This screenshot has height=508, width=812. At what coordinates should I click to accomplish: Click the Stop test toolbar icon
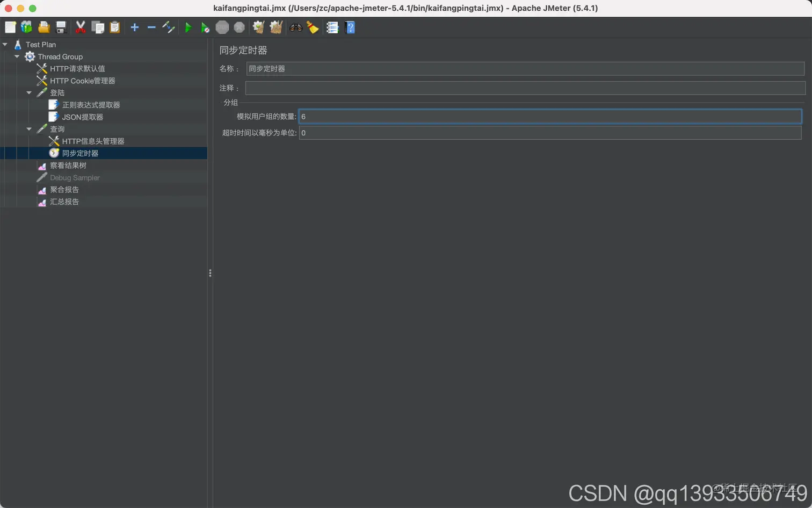tap(222, 27)
